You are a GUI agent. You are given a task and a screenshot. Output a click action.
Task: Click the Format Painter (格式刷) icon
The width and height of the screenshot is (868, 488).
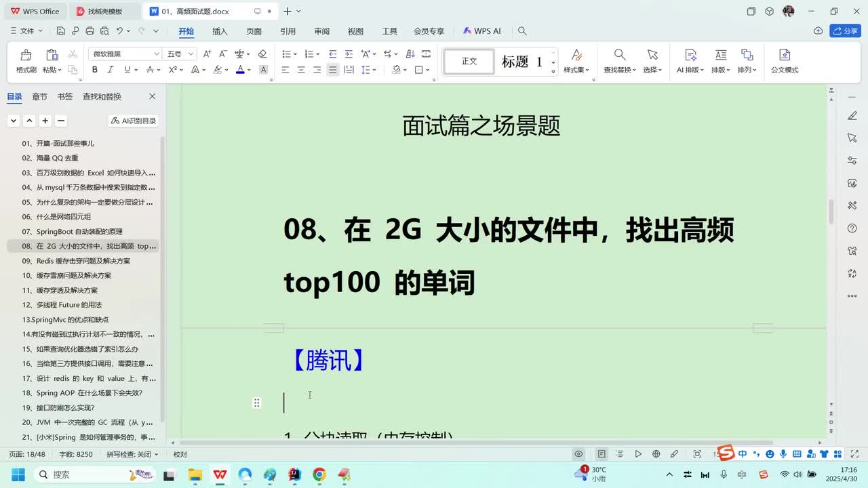[26, 55]
